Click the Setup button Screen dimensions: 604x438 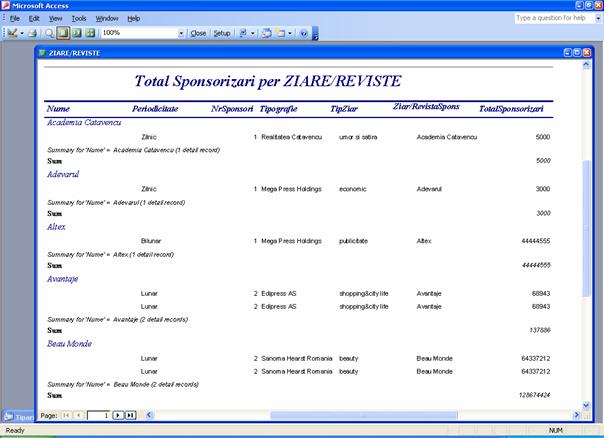pyautogui.click(x=222, y=33)
